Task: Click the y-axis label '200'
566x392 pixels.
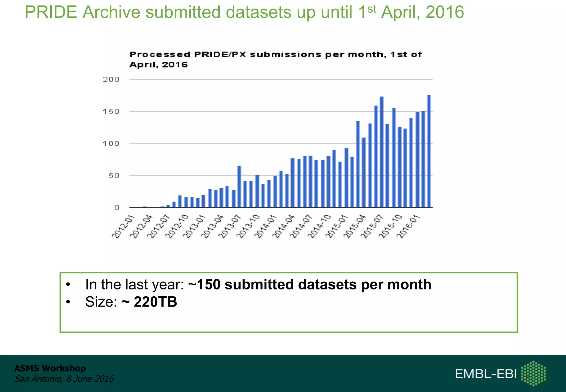Action: coord(111,80)
